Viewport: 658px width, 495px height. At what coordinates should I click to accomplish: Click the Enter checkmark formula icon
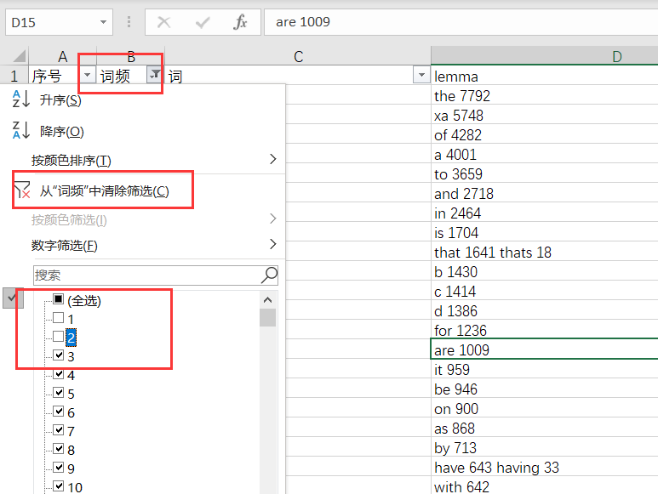tap(202, 22)
